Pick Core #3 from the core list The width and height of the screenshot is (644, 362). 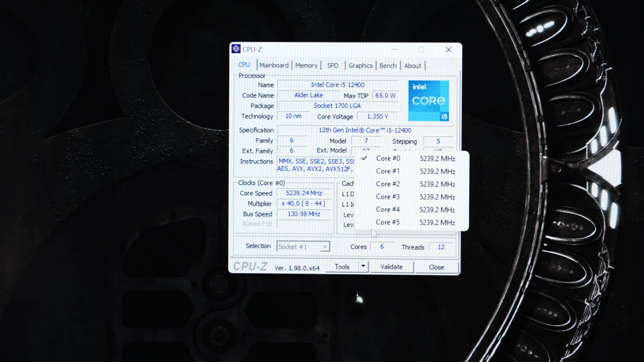pyautogui.click(x=412, y=197)
